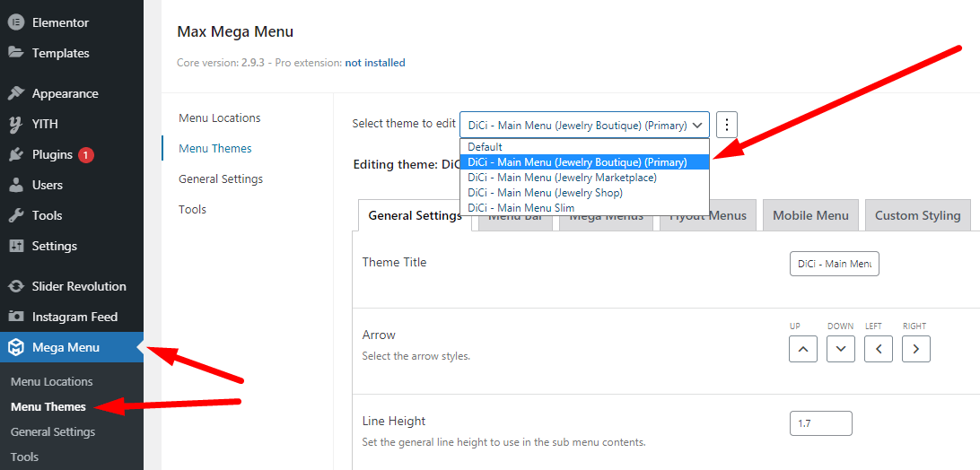Viewport: 980px width, 470px height.
Task: Switch to the Mobile Menu tab
Action: (x=810, y=215)
